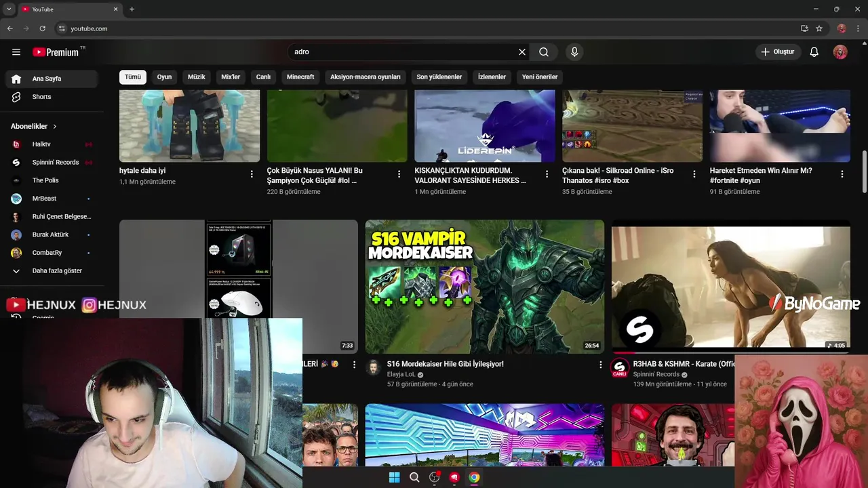Open R3HAB & KSHMR Karate thumbnail
The image size is (868, 488).
pyautogui.click(x=730, y=286)
